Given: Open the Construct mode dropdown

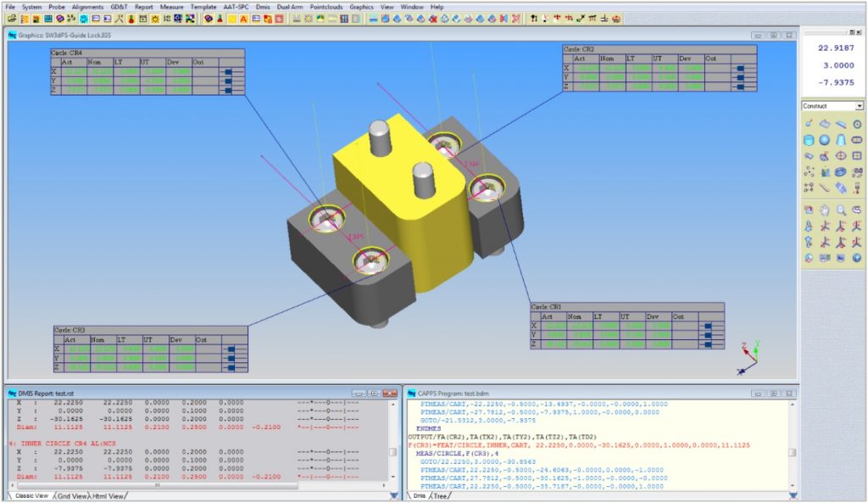Looking at the screenshot, I should [859, 106].
